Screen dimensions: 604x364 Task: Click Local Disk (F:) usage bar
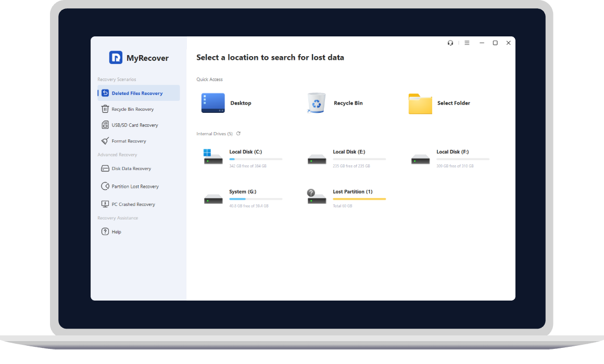coord(462,159)
